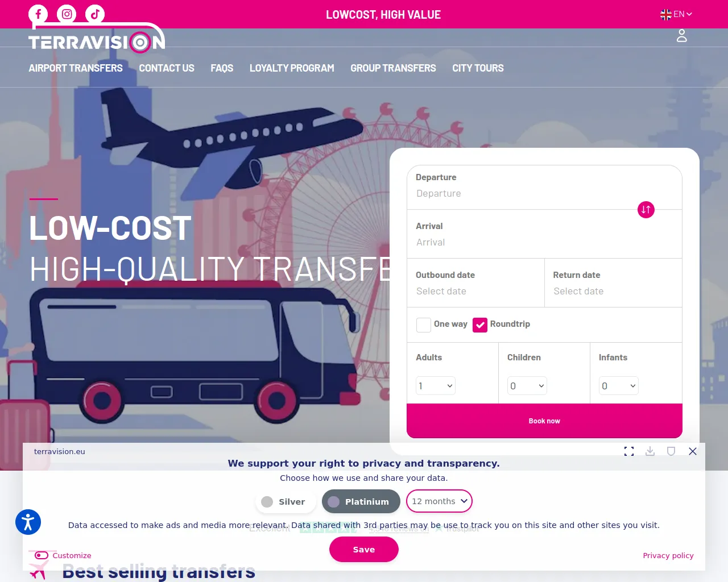Open the accessibility widget icon
Viewport: 728px width, 582px height.
point(28,522)
